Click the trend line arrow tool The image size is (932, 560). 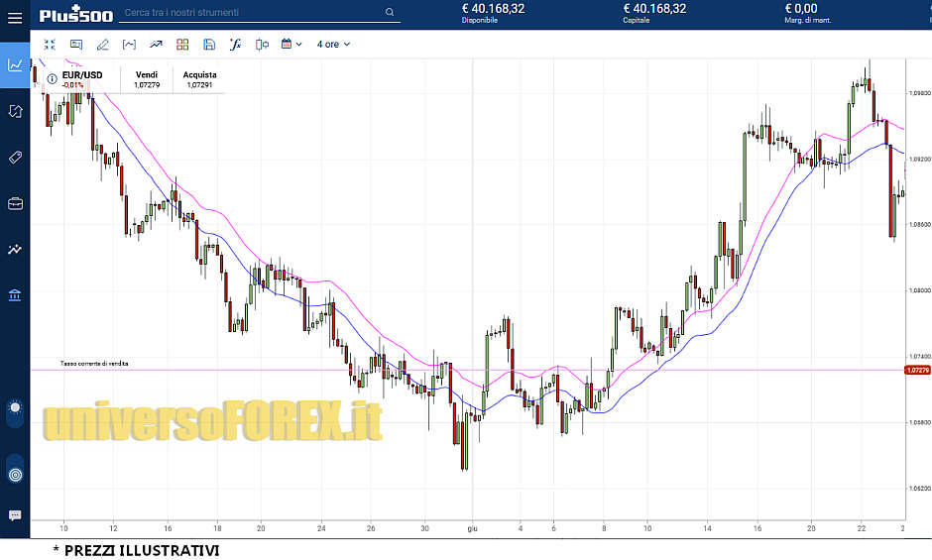point(156,45)
